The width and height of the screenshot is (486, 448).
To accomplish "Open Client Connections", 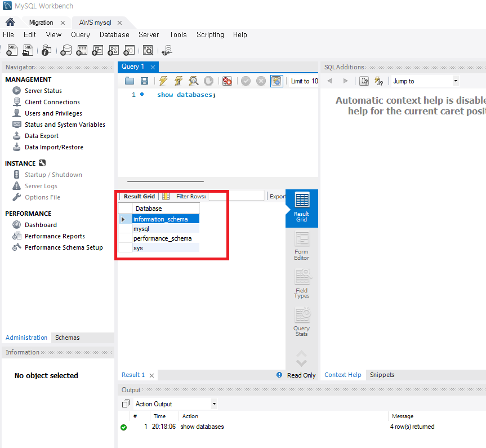I will [x=52, y=102].
